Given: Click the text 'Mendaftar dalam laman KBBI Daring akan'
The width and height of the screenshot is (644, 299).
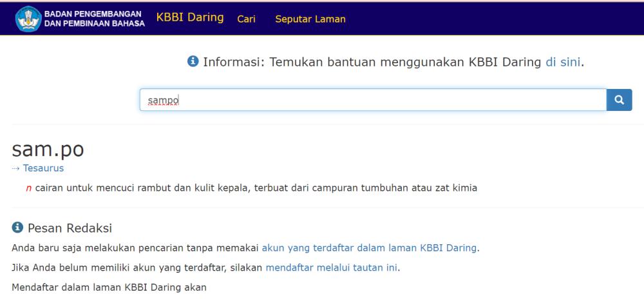Looking at the screenshot, I should 109,287.
